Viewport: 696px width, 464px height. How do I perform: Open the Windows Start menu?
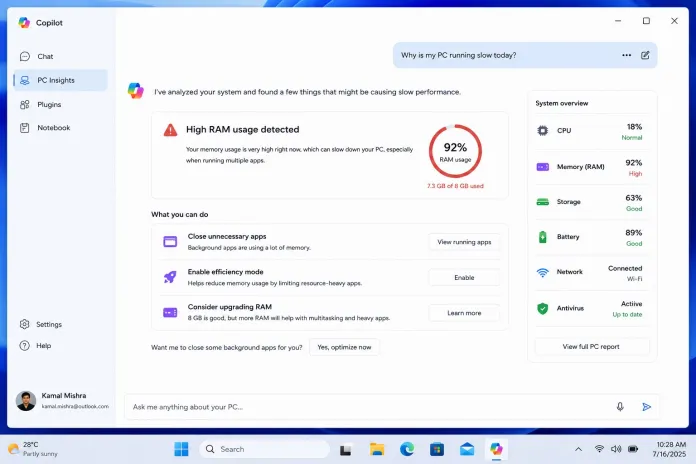pos(181,449)
